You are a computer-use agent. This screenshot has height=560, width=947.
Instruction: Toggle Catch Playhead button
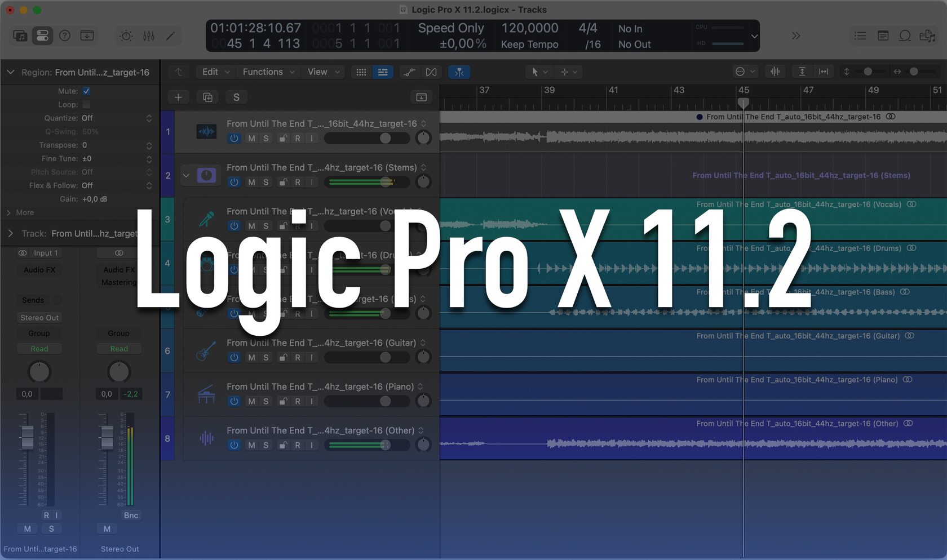pos(459,72)
